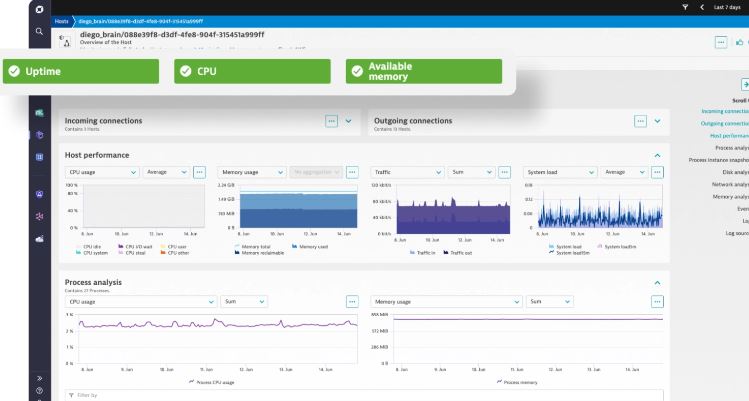Open the help icon at the bottom of the sidebar

[39, 390]
